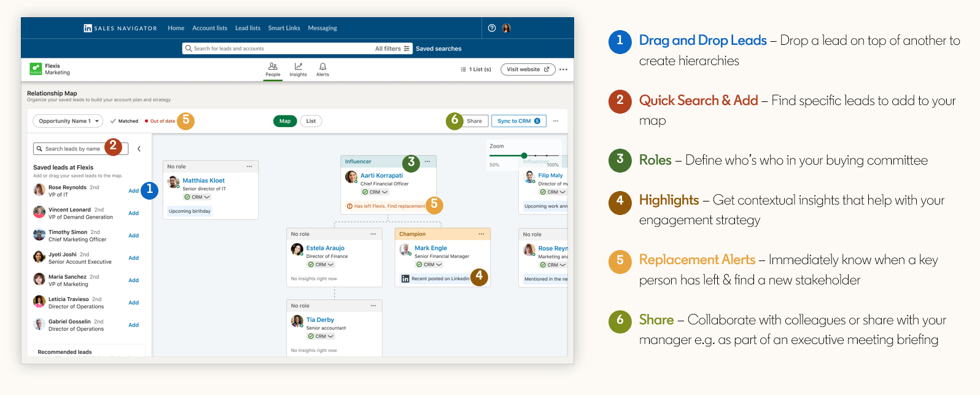Open Lead lists in the navigation

248,28
